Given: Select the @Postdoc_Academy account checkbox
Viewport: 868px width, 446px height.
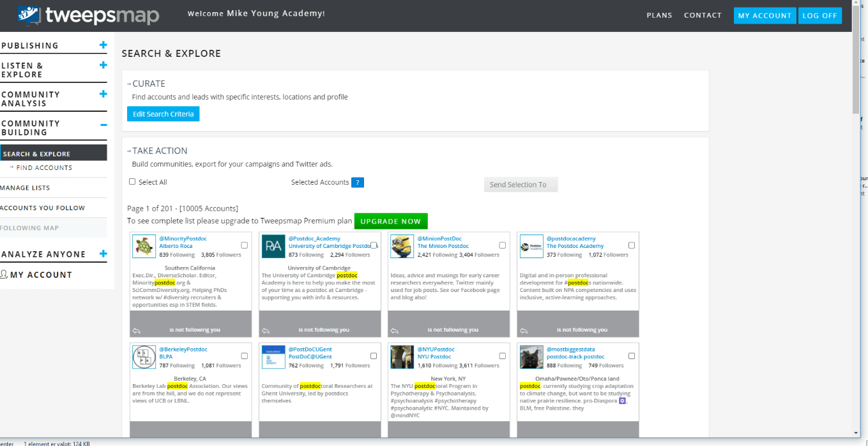Looking at the screenshot, I should click(x=374, y=245).
